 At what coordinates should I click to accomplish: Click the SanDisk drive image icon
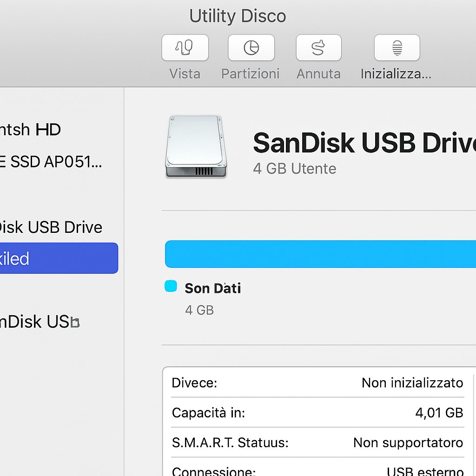click(x=196, y=146)
